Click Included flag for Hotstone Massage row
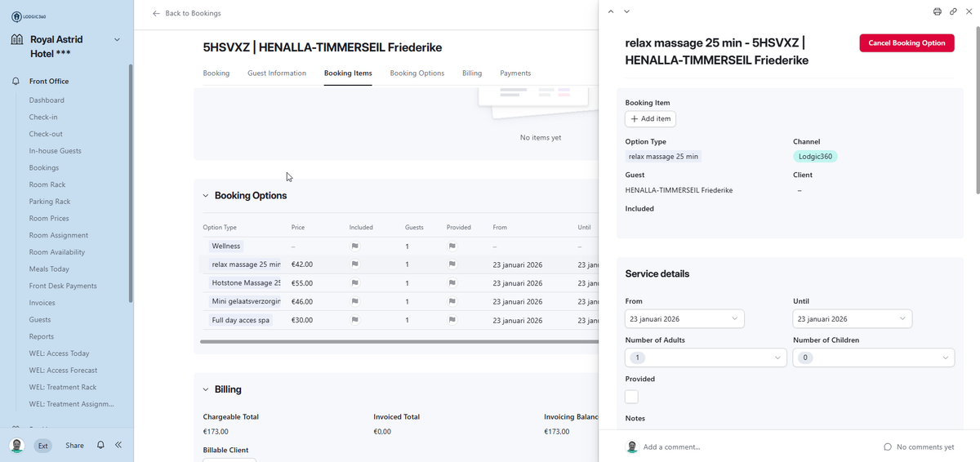The image size is (980, 462). tap(354, 283)
